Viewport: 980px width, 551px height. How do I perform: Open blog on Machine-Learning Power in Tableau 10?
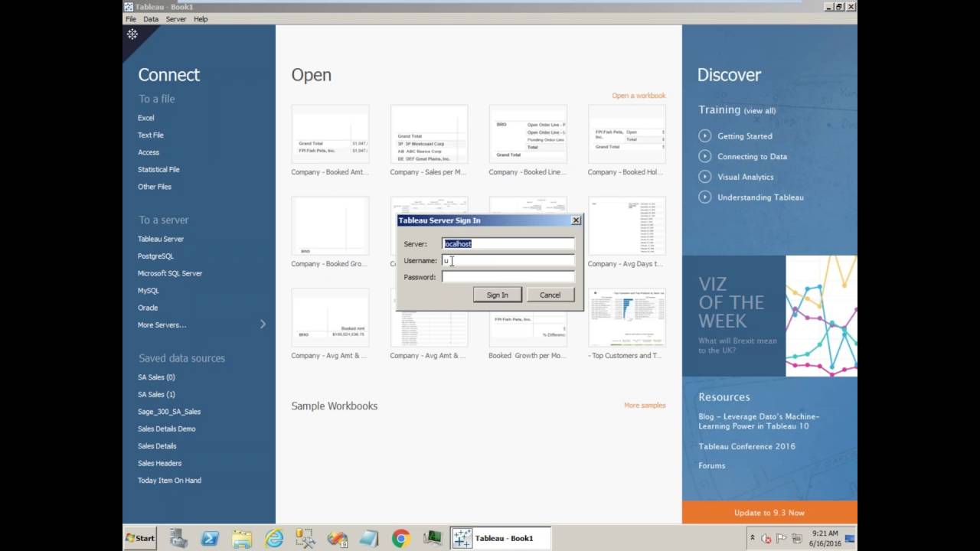tap(759, 422)
